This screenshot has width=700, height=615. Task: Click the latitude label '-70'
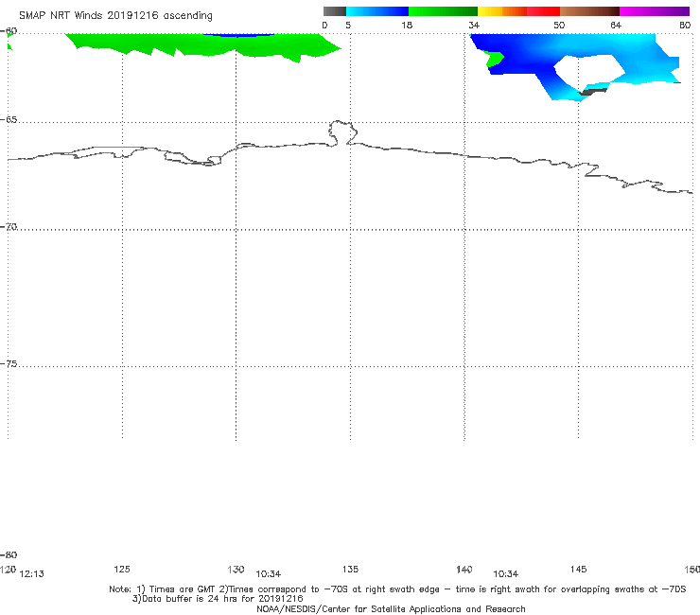coord(9,227)
